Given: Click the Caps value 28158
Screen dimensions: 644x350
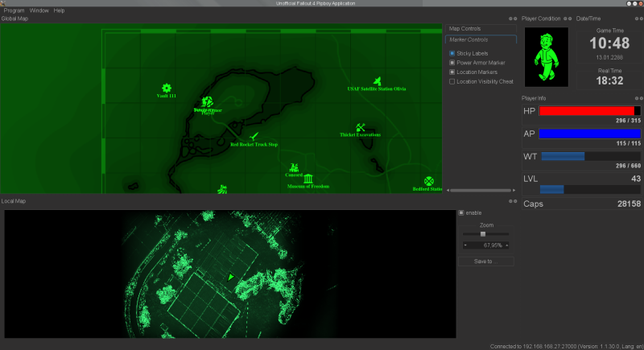Looking at the screenshot, I should tap(629, 204).
